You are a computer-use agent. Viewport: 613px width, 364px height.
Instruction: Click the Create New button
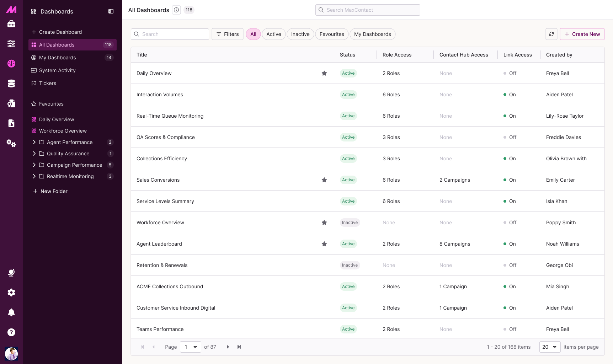coord(582,34)
